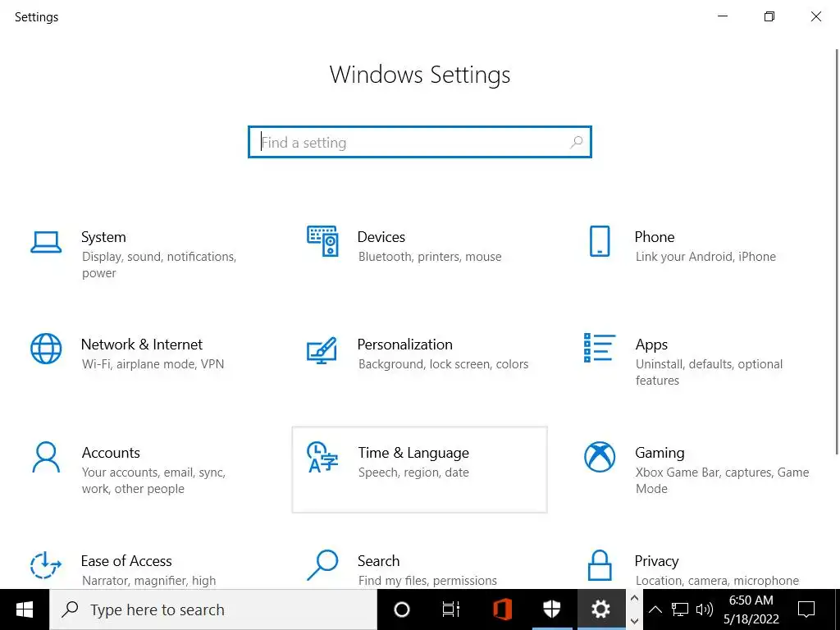Open the network icon in system tray
The height and width of the screenshot is (630, 840).
680,609
